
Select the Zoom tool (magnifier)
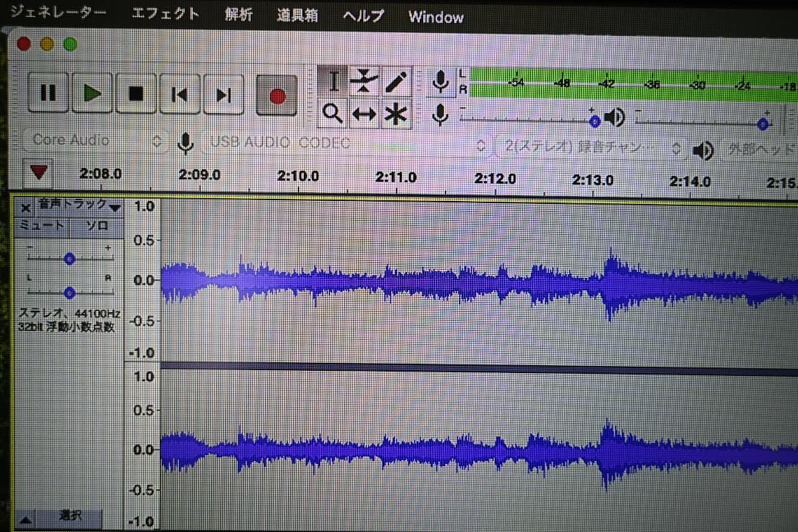pos(332,112)
